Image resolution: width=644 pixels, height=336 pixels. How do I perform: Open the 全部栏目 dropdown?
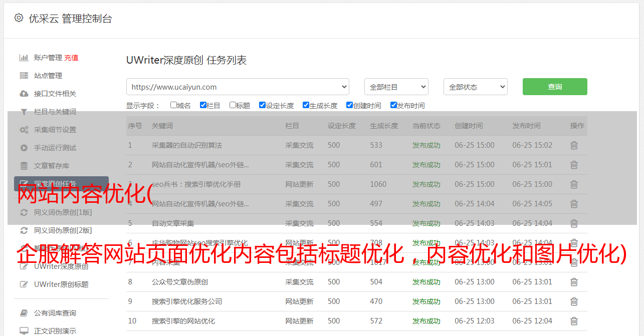coord(396,87)
